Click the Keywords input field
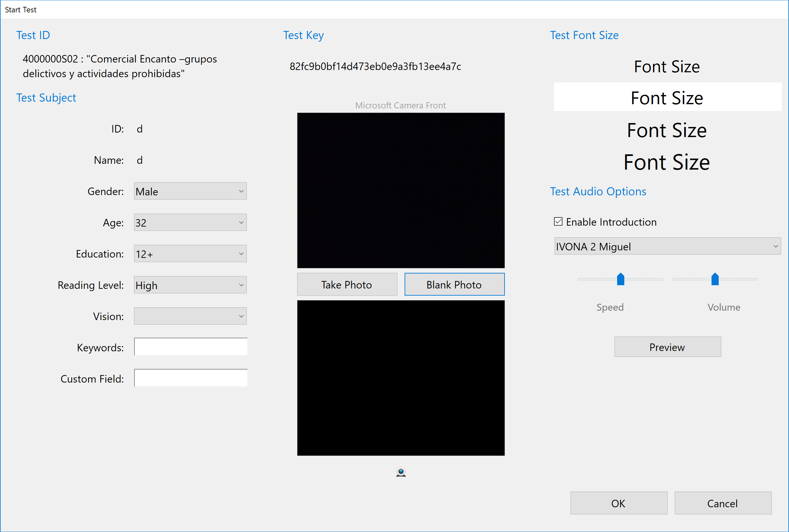Viewport: 789px width, 532px height. 191,347
